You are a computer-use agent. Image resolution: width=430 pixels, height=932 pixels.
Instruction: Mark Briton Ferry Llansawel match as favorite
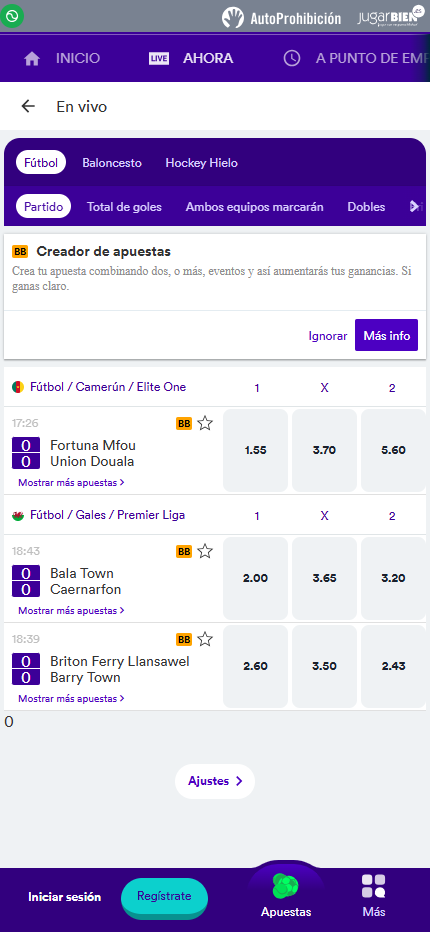point(205,639)
